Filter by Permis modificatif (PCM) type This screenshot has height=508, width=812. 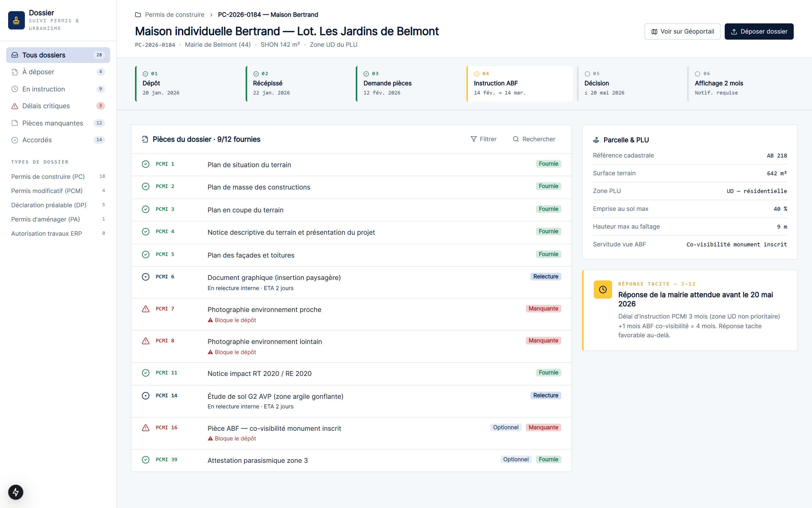click(58, 191)
